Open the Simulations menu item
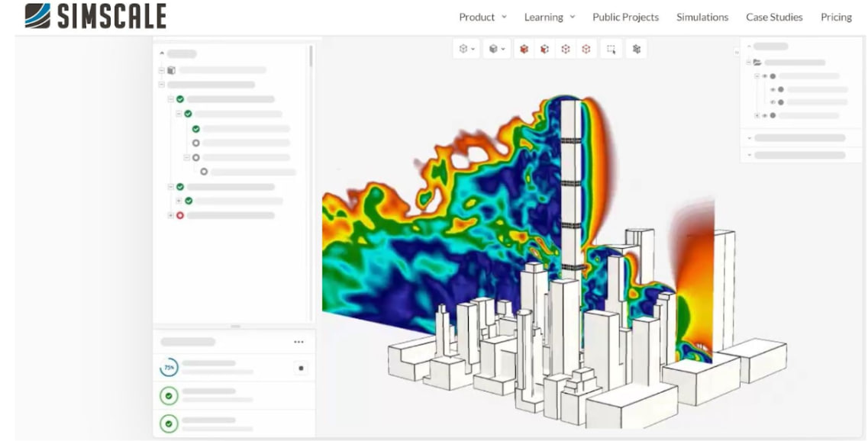This screenshot has width=868, height=441. coord(702,17)
